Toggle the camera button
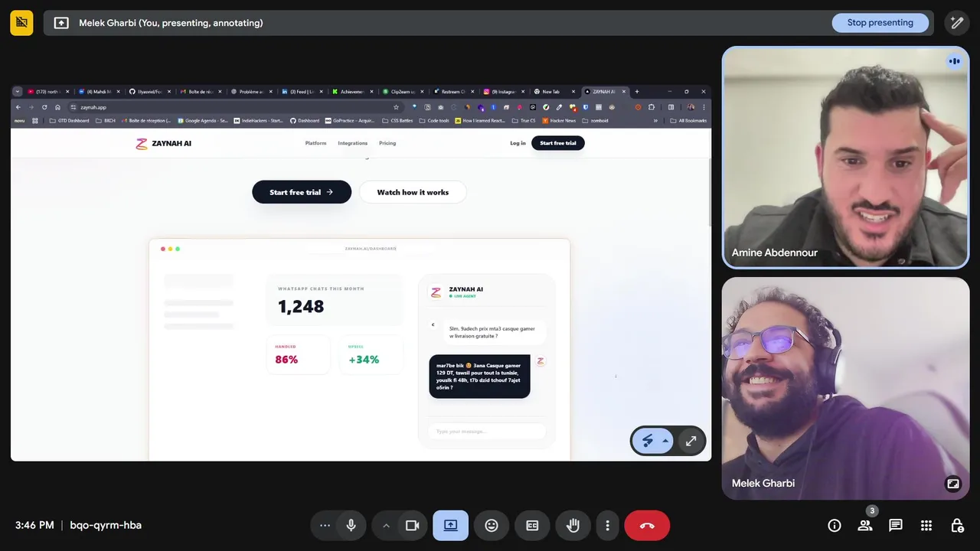 click(412, 526)
